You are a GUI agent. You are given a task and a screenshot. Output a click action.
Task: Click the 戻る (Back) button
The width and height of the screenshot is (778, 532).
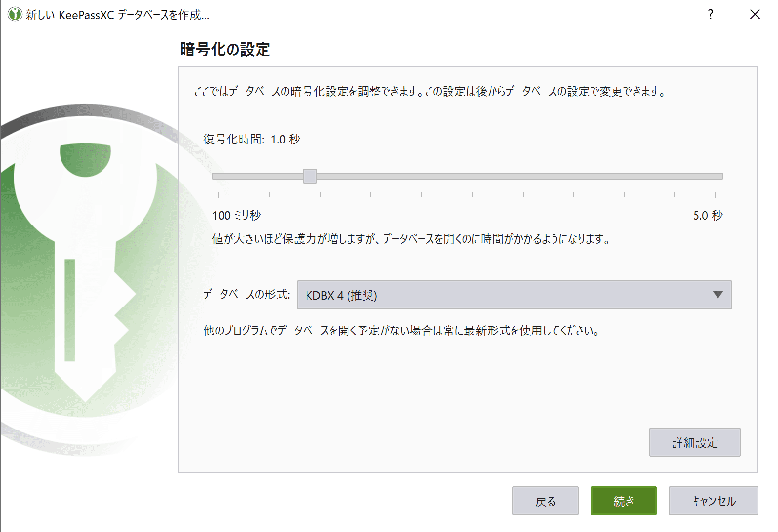point(545,501)
